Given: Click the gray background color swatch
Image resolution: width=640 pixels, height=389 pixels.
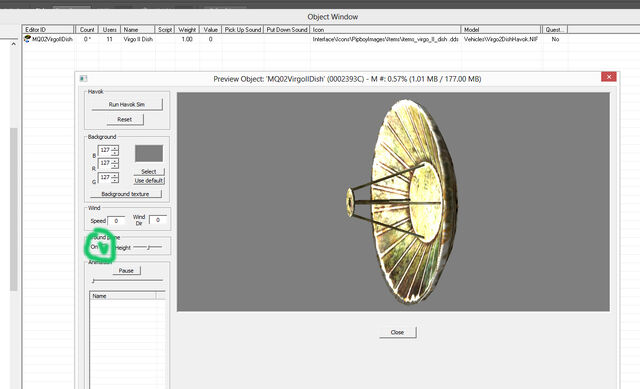Looking at the screenshot, I should [x=149, y=153].
